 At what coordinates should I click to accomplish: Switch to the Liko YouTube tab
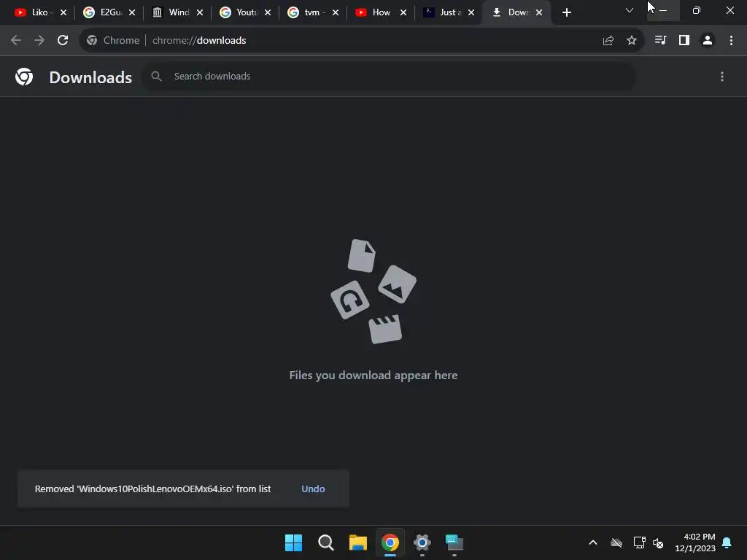tap(34, 12)
